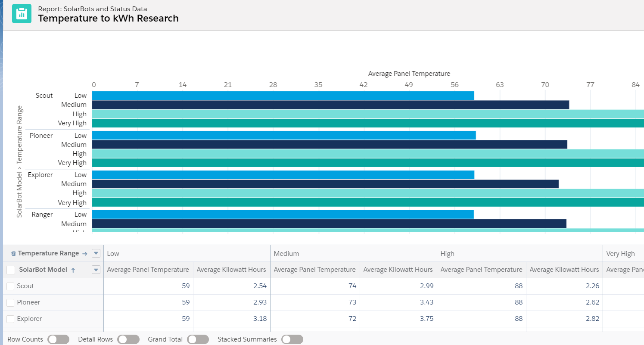The height and width of the screenshot is (345, 644).
Task: Click the Pioneer Low bar in chart
Action: pos(283,135)
